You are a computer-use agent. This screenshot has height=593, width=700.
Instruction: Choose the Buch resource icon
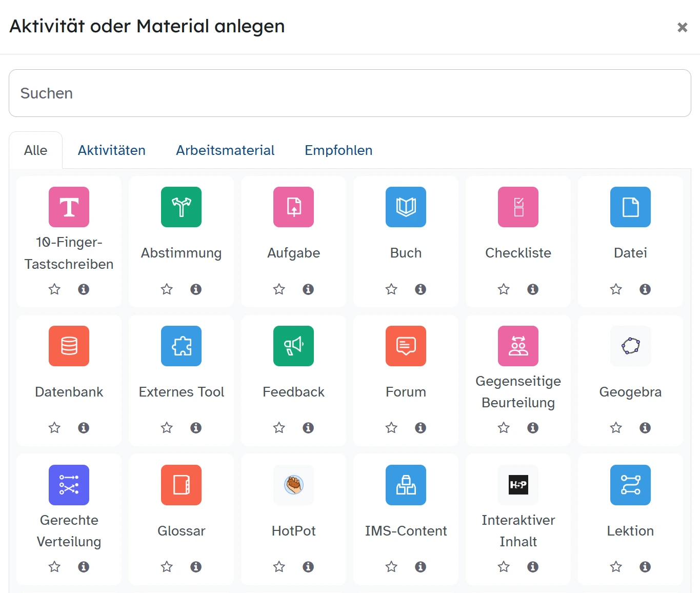click(x=406, y=207)
